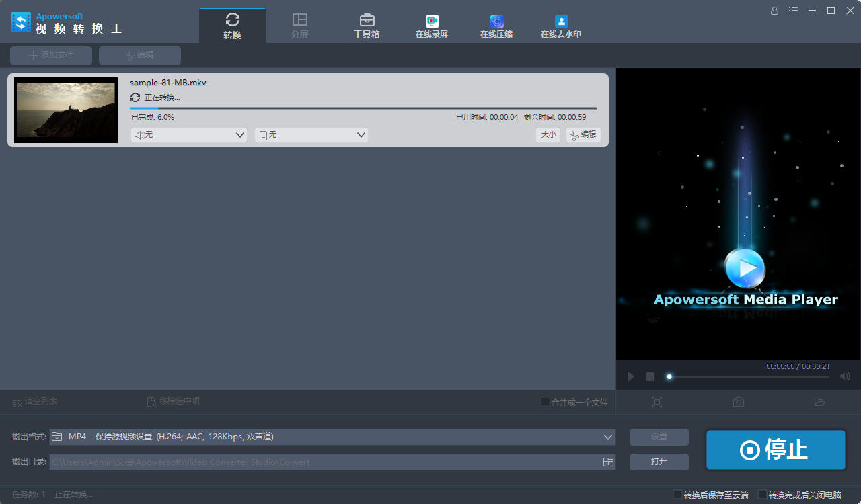Viewport: 861px width, 504px height.
Task: Click the 打开 button for output directory
Action: [x=659, y=462]
